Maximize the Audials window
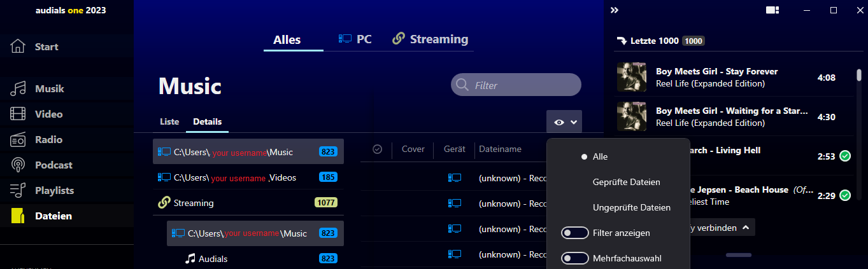This screenshot has width=868, height=269. [x=833, y=10]
